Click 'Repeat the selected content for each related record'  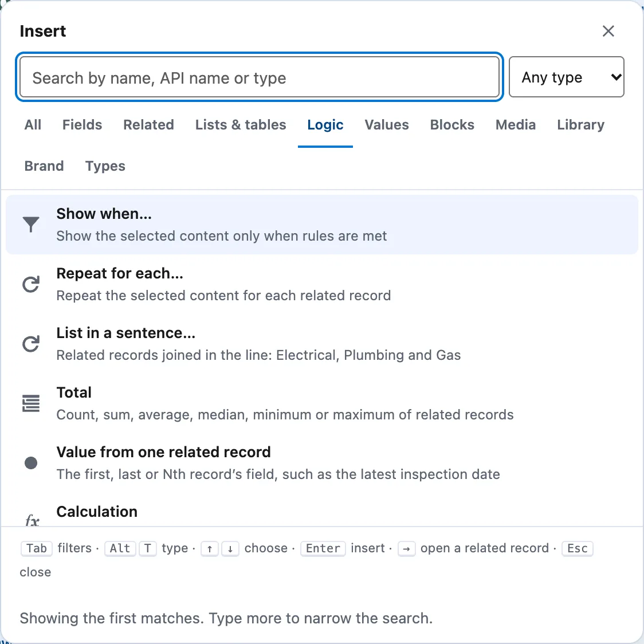coord(224,296)
